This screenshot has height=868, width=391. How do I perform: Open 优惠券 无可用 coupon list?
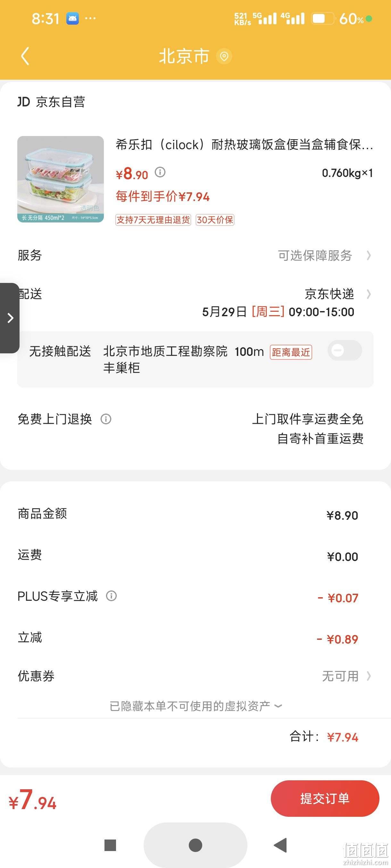coord(346,676)
